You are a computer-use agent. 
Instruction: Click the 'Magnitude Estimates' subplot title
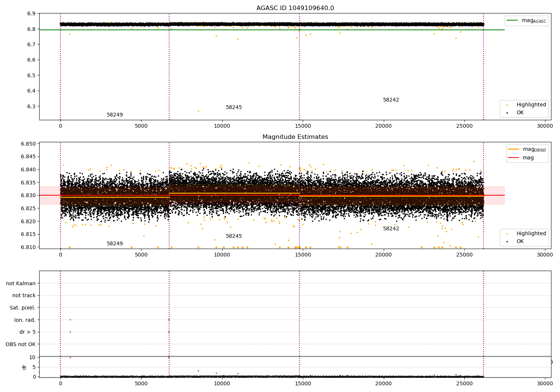point(295,137)
